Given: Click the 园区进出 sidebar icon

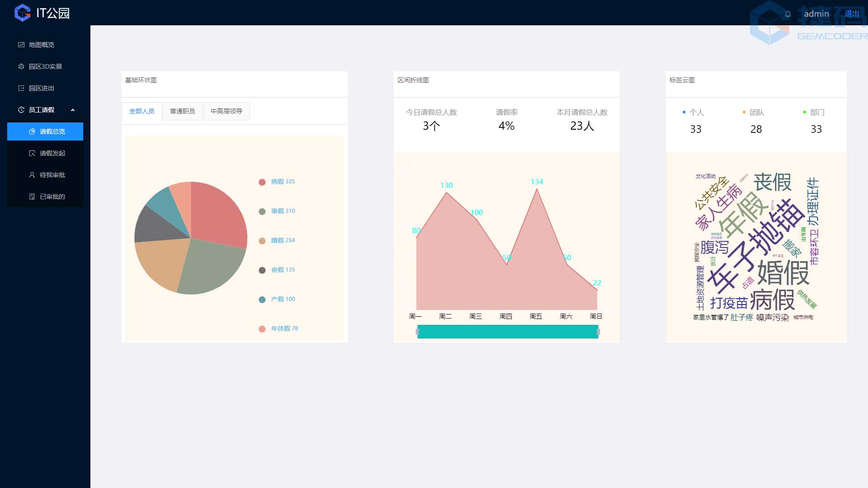Looking at the screenshot, I should click(x=21, y=88).
